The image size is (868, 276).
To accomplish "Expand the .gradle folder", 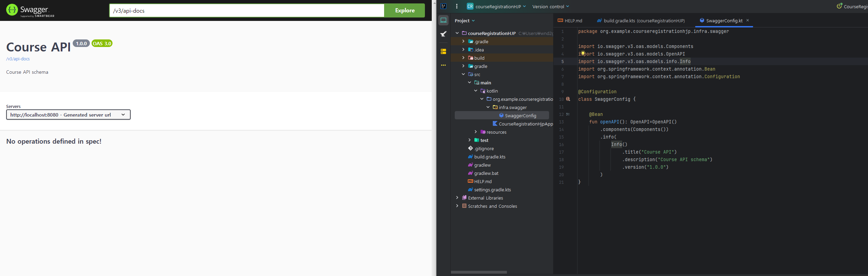I will (463, 41).
